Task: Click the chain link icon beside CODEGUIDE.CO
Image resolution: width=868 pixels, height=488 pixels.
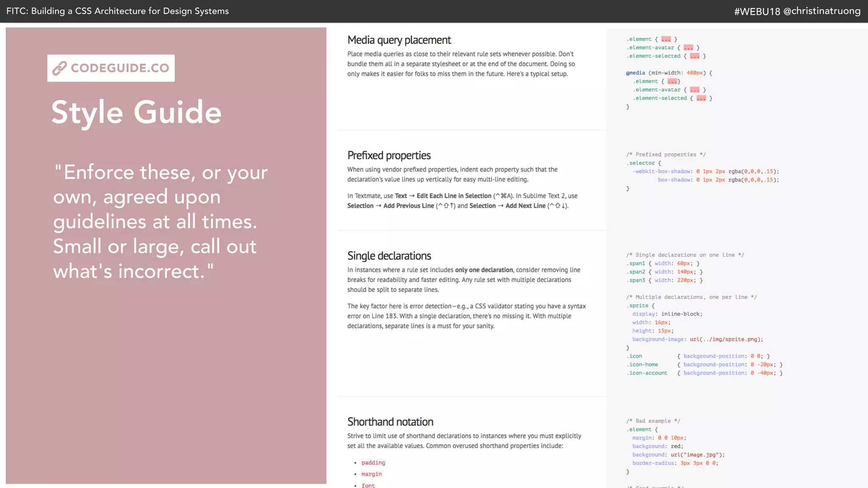Action: (x=60, y=68)
